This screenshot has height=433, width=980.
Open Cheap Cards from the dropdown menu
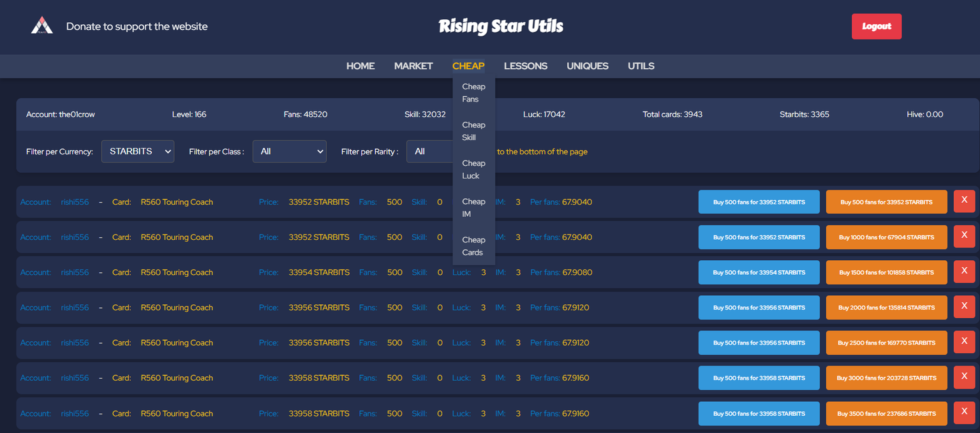tap(474, 246)
